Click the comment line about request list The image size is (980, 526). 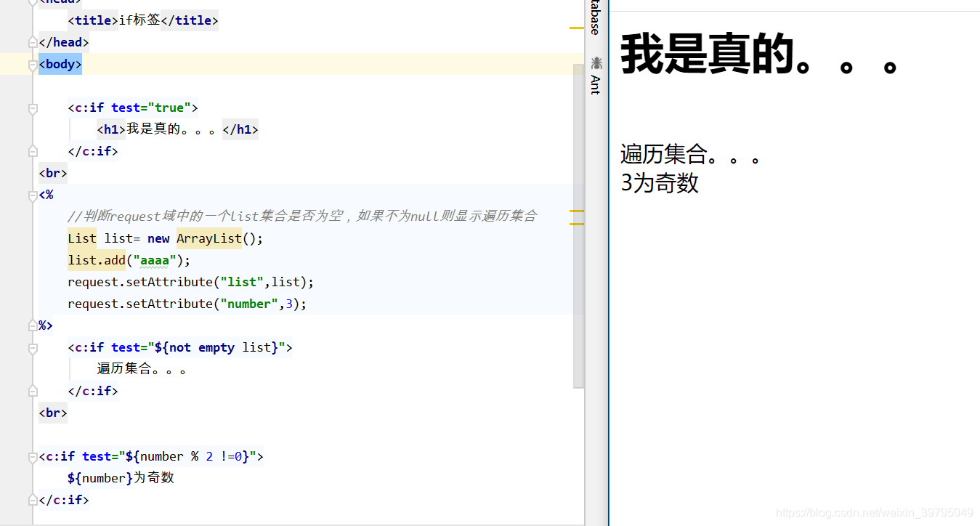302,217
